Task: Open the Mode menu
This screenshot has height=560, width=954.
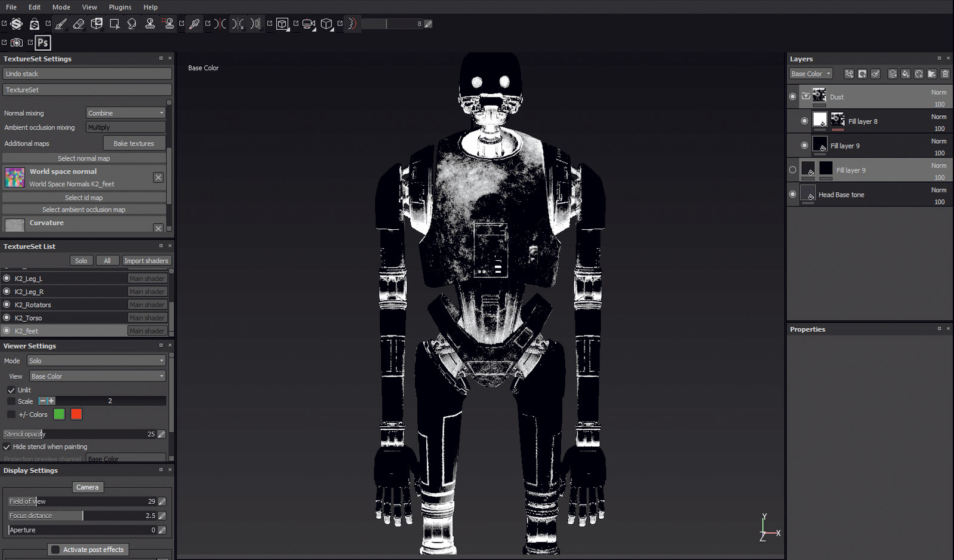Action: coord(61,7)
